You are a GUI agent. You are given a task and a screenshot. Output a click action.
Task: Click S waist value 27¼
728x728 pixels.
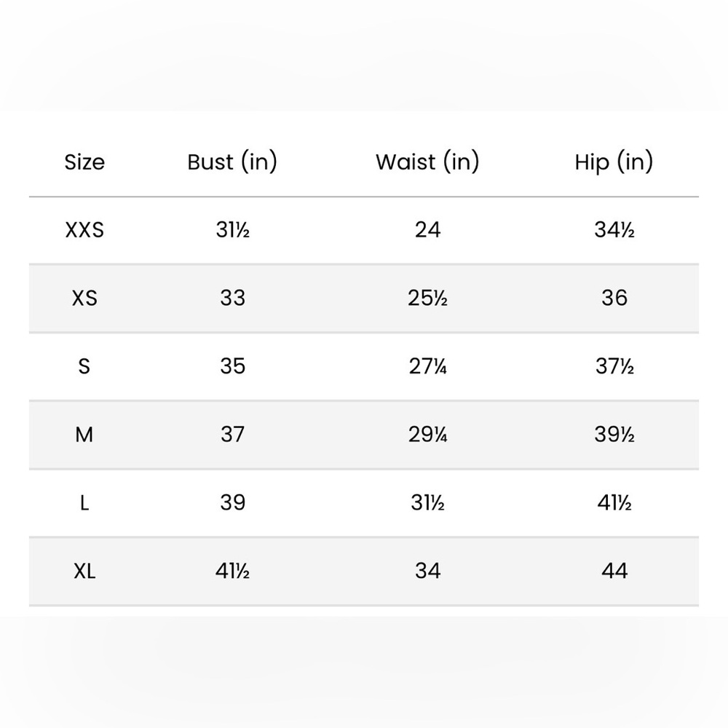pyautogui.click(x=427, y=366)
